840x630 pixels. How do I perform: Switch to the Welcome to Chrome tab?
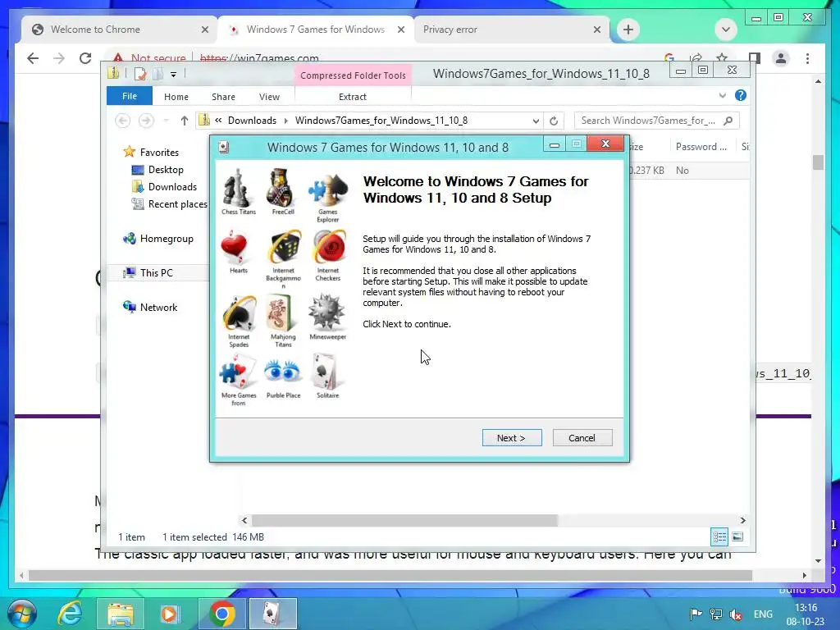pyautogui.click(x=120, y=30)
